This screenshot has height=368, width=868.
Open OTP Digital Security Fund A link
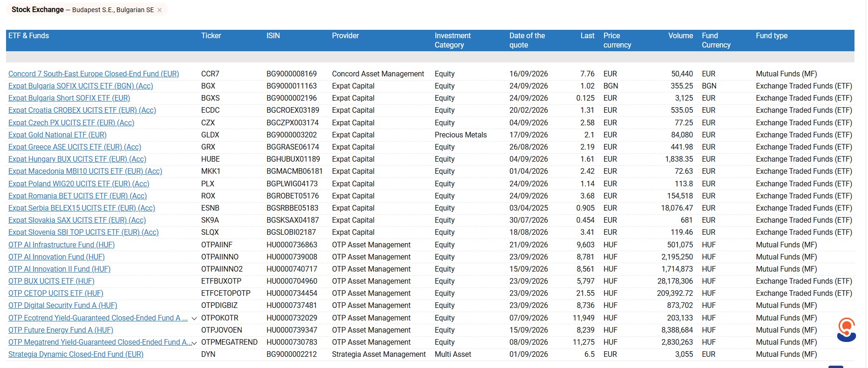pos(63,305)
